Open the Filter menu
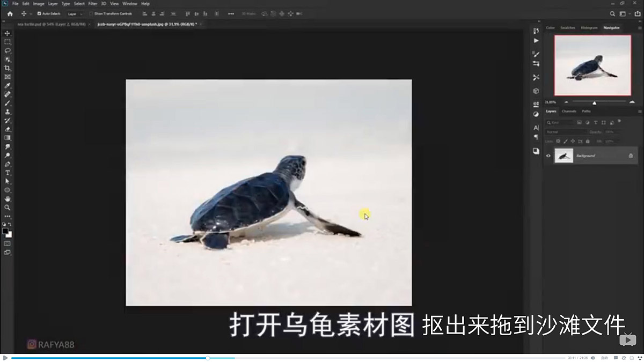The width and height of the screenshot is (644, 362). [x=92, y=3]
